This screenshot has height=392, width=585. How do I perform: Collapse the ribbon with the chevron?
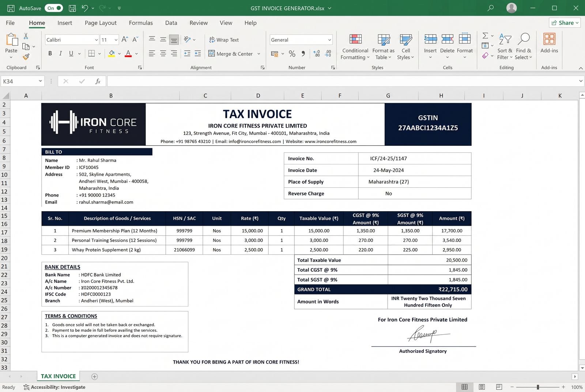(581, 68)
